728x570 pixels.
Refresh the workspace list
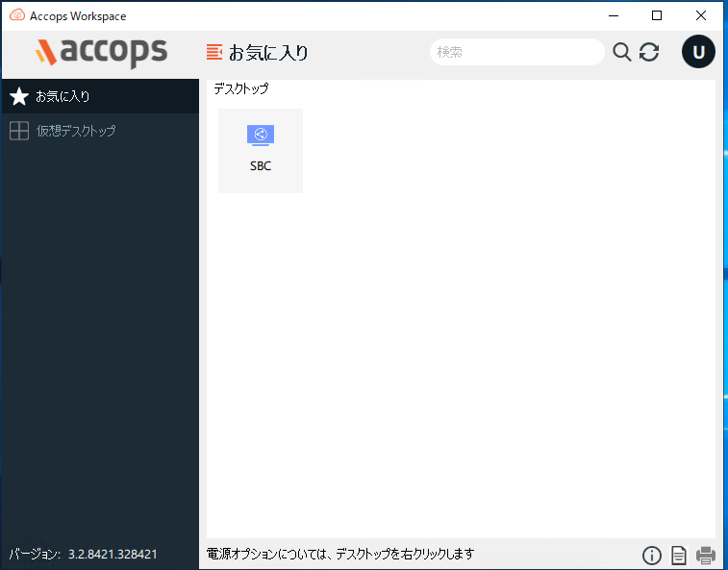click(x=649, y=52)
